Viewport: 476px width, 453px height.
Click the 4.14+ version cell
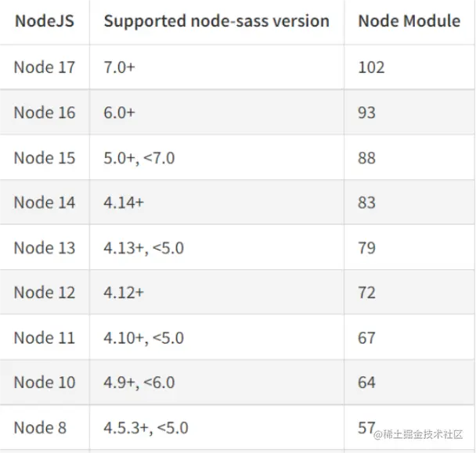pos(123,203)
